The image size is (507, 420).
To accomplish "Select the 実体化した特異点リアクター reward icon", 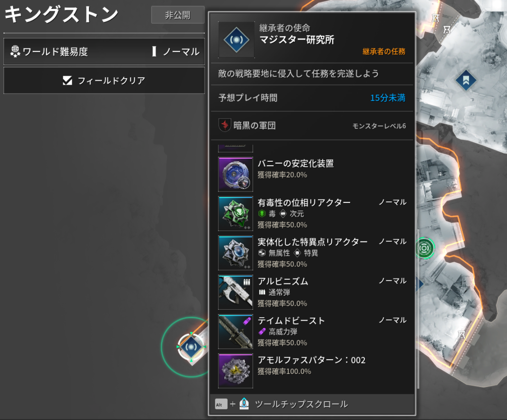I will click(x=235, y=253).
